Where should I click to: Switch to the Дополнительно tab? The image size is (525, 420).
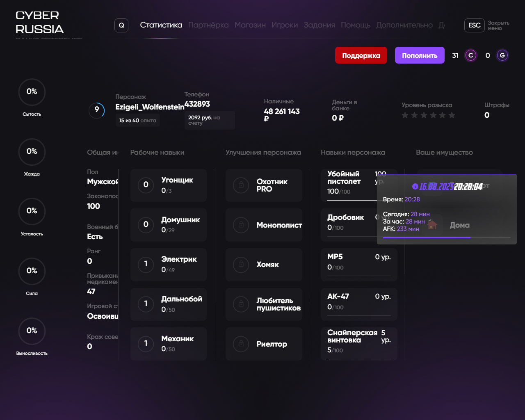[x=404, y=25]
